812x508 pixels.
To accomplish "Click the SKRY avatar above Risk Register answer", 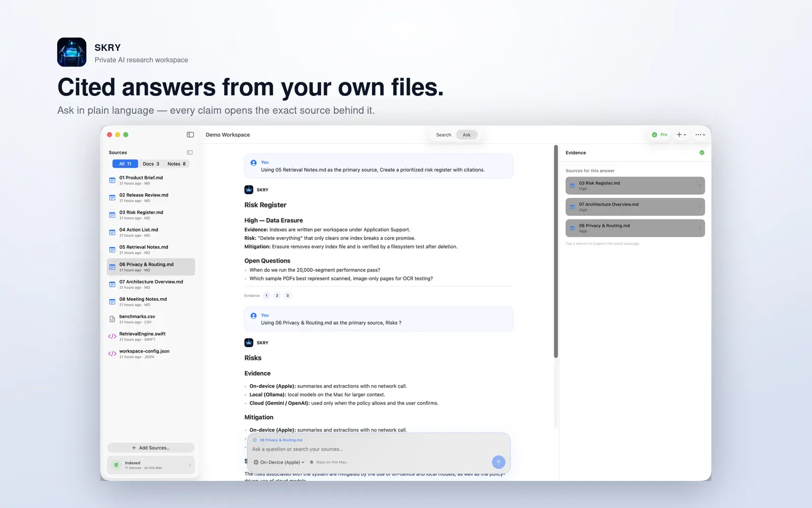I will point(249,189).
